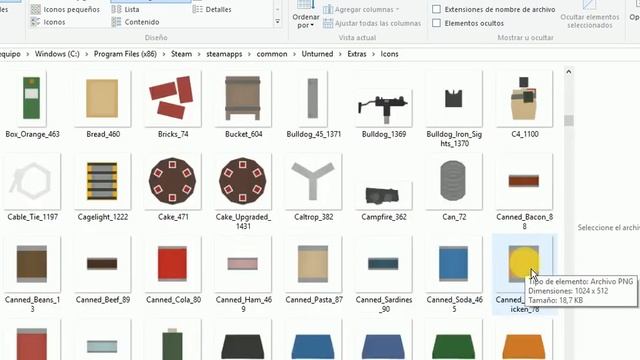
Task: Go to steamapps breadcrumb folder
Action: coord(224,54)
